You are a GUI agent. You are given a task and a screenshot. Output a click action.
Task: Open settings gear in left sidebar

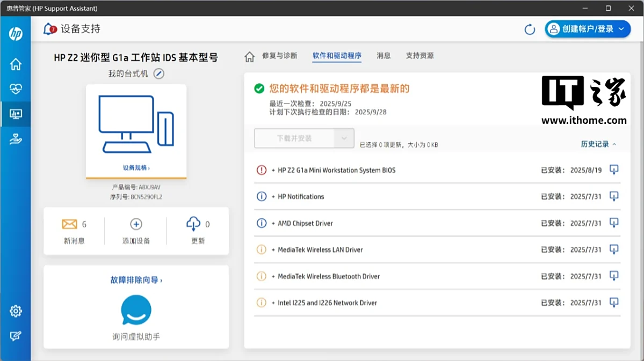click(x=16, y=311)
